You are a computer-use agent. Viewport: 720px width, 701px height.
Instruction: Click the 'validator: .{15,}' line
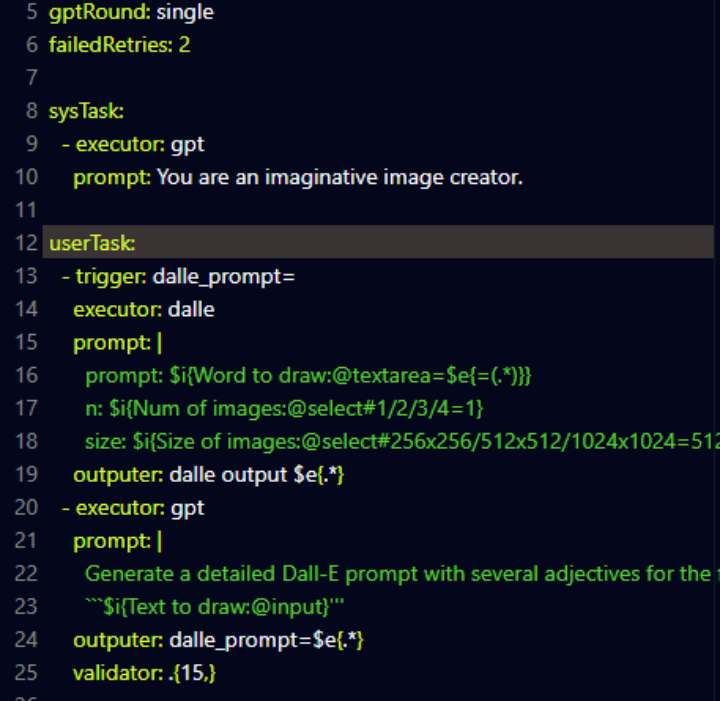144,673
